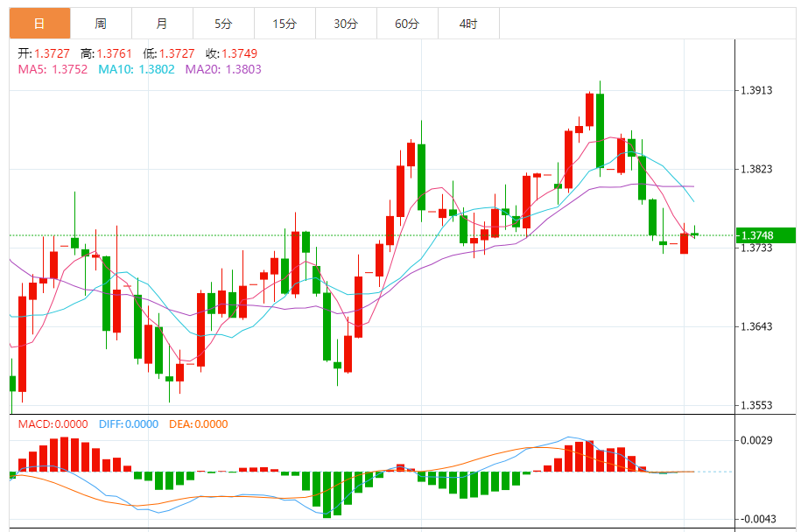Click the MA20: 1.3803 indicator label
Screen dimensions: 801x532
pyautogui.click(x=223, y=69)
